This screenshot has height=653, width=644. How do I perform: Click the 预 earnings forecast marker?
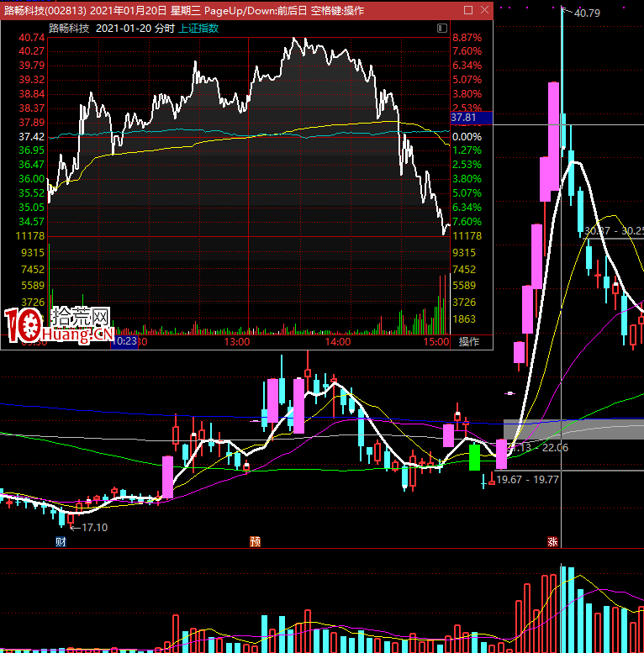click(x=255, y=541)
